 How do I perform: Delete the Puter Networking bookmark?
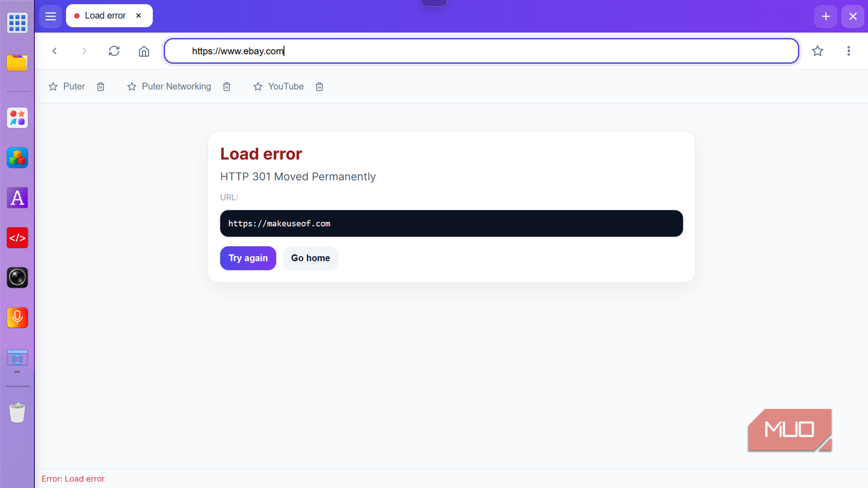coord(227,87)
